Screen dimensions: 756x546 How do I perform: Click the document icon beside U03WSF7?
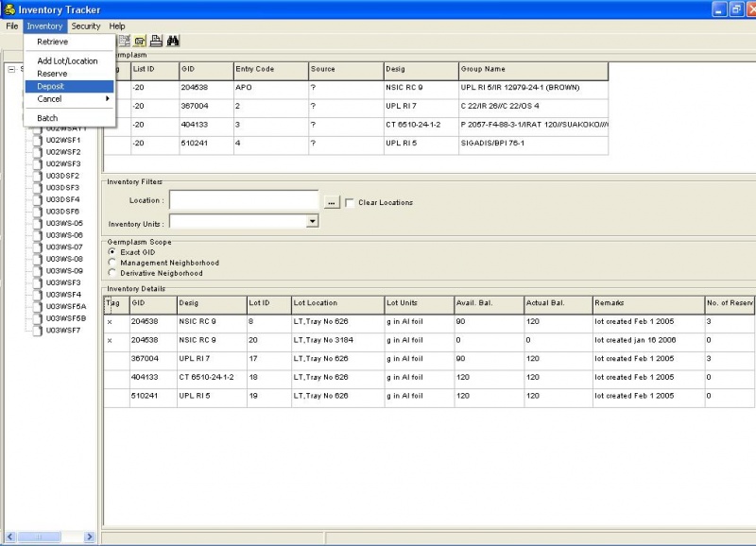point(38,331)
